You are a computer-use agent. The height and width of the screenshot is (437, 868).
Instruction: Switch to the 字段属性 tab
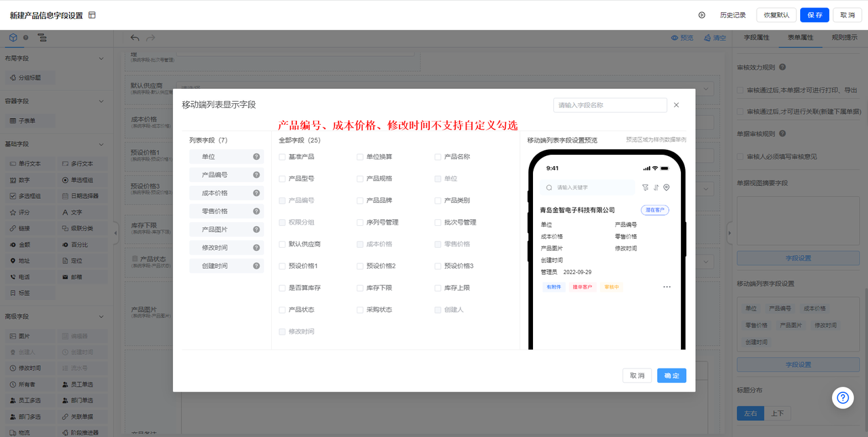point(756,37)
